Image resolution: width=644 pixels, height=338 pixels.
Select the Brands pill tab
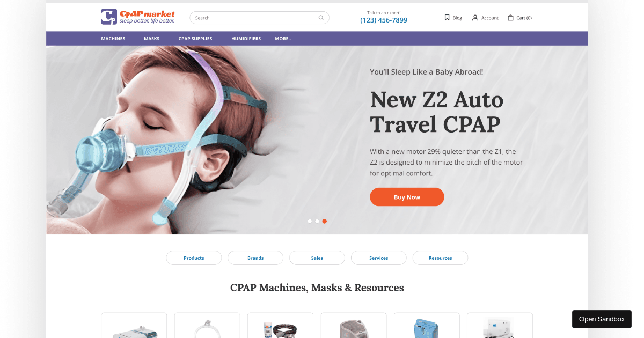point(255,258)
